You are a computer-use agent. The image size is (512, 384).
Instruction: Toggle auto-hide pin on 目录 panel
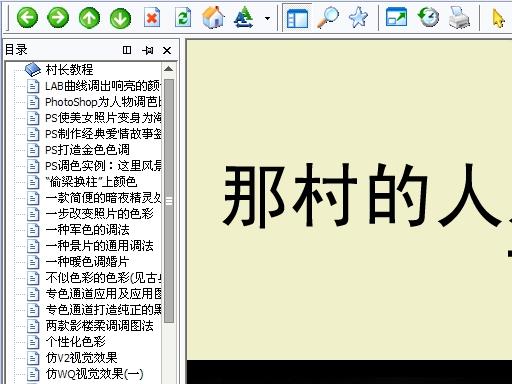click(147, 50)
